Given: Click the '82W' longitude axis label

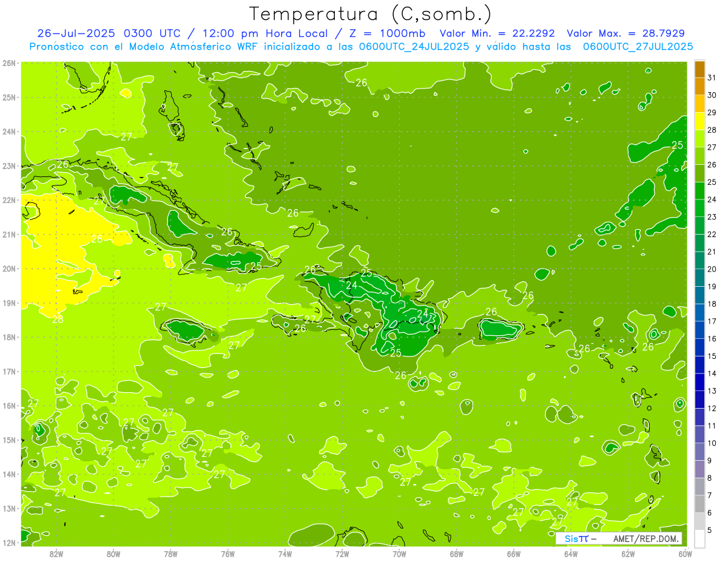Looking at the screenshot, I should point(56,554).
